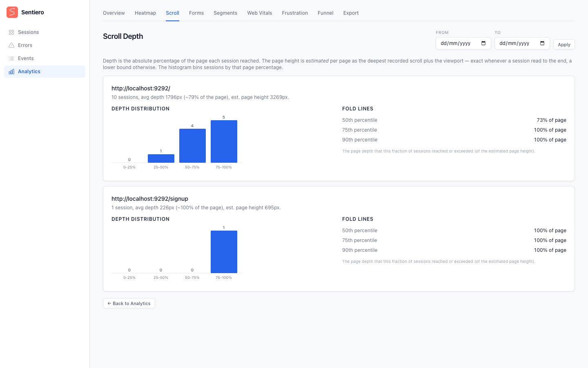Open the Funnel tab
This screenshot has height=368, width=588.
[x=325, y=13]
